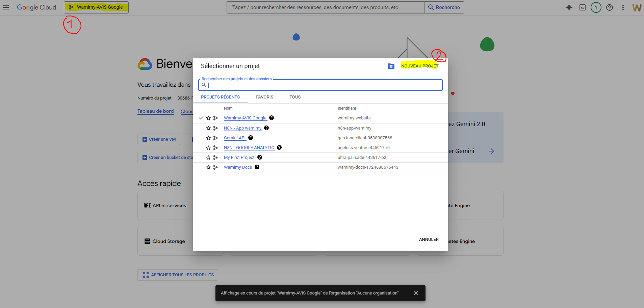Select the Wamimy Docs project link
Screen dimensions: 644x308
[238, 167]
